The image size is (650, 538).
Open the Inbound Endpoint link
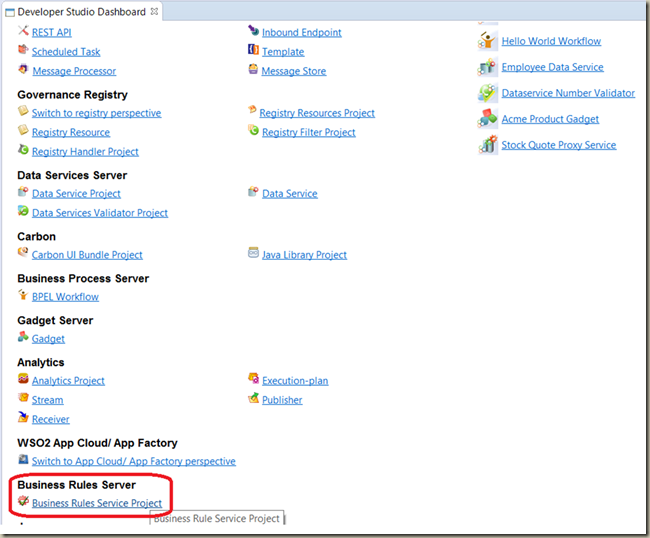tap(302, 33)
